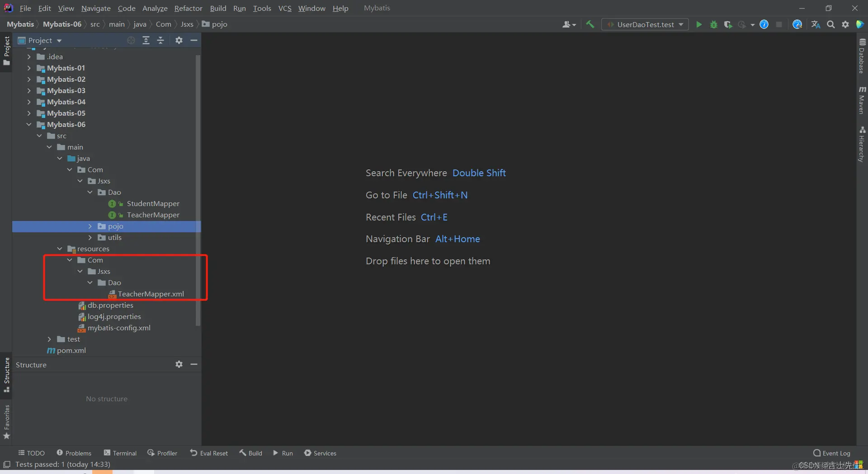Expand the test folder
Image resolution: width=868 pixels, height=474 pixels.
tap(49, 339)
